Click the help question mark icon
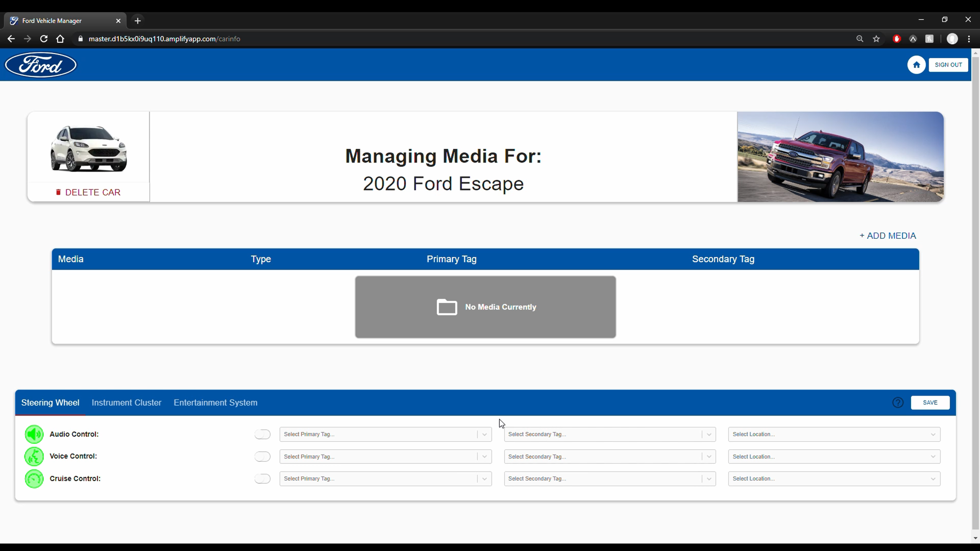Image resolution: width=980 pixels, height=551 pixels. tap(898, 403)
